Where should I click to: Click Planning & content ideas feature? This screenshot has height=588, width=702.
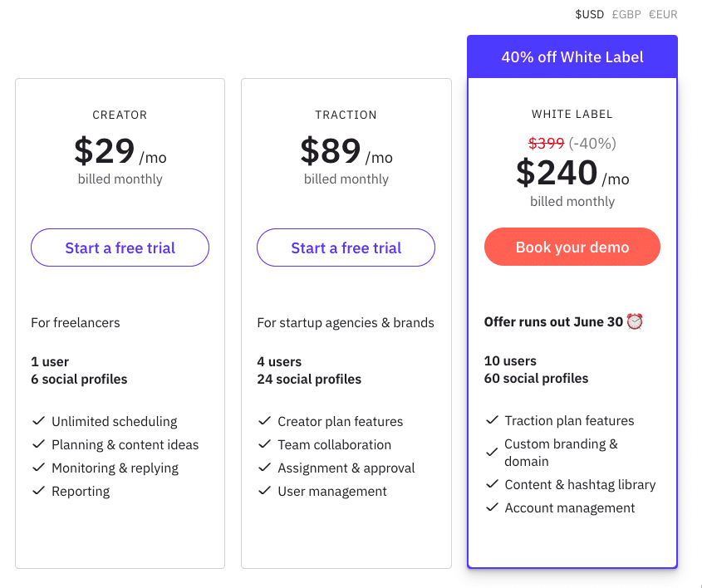[125, 444]
